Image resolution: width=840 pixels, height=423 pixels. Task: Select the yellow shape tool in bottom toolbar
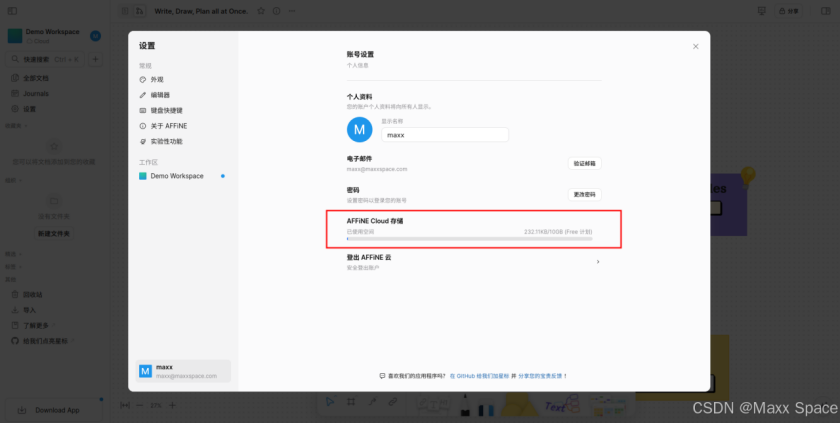[x=518, y=405]
